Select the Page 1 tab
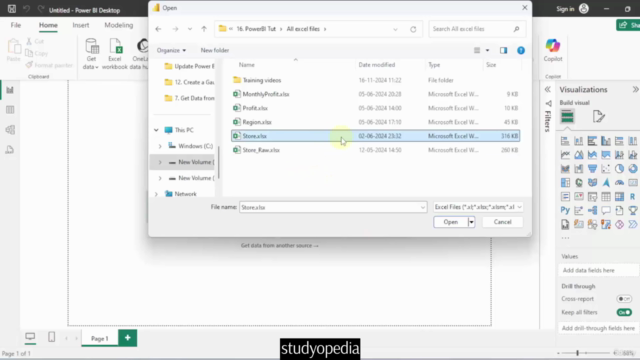Viewport: 640px width, 360px height. click(100, 338)
